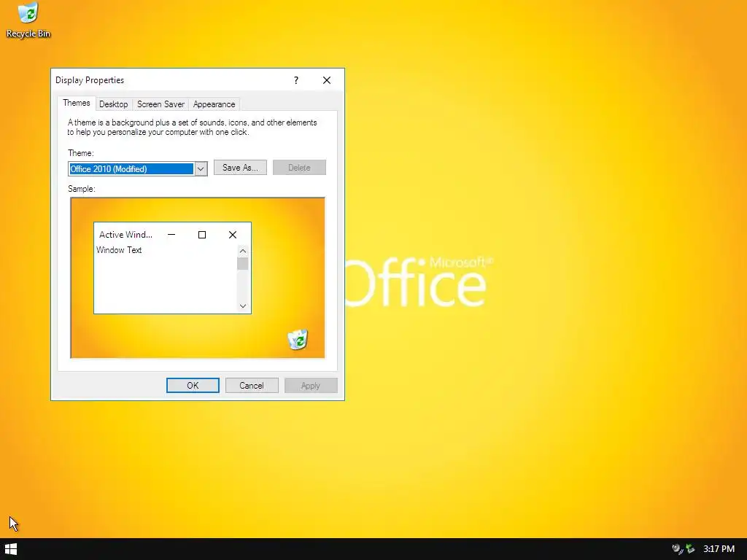Image resolution: width=747 pixels, height=560 pixels.
Task: Open the taskbar clock showing 3:17 PM
Action: click(719, 548)
